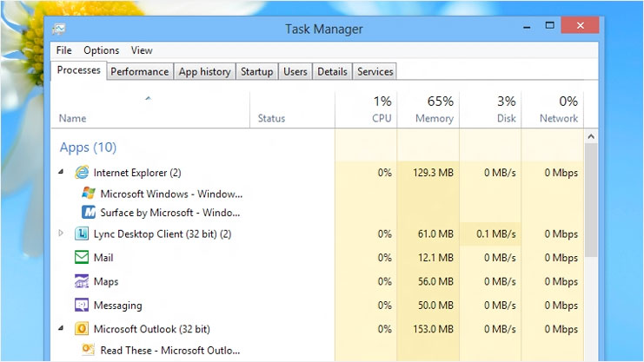Select the Microsoft Windows - Window... entry

171,194
